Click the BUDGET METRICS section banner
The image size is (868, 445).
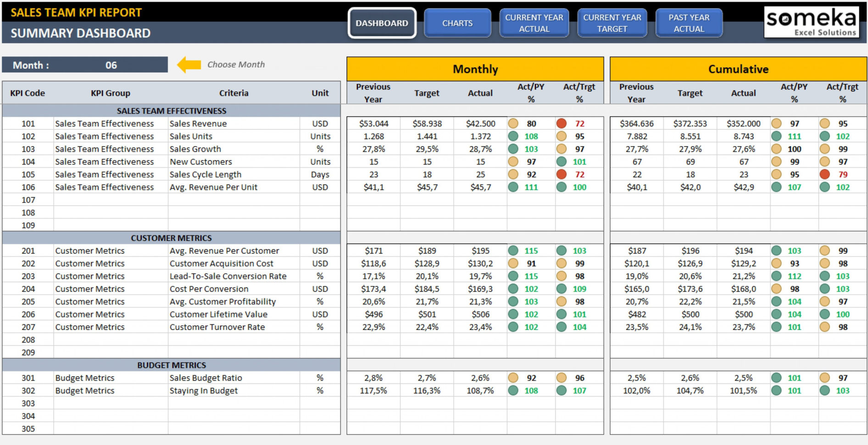(x=171, y=365)
